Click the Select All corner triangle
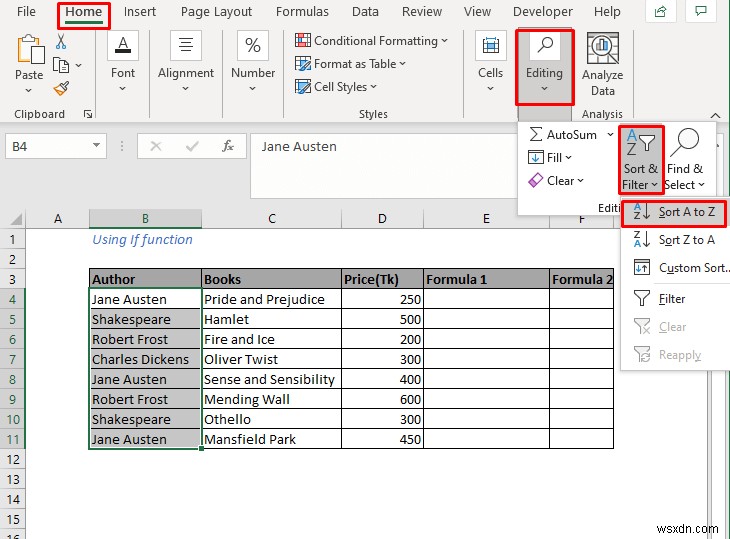This screenshot has height=539, width=730. click(x=14, y=218)
